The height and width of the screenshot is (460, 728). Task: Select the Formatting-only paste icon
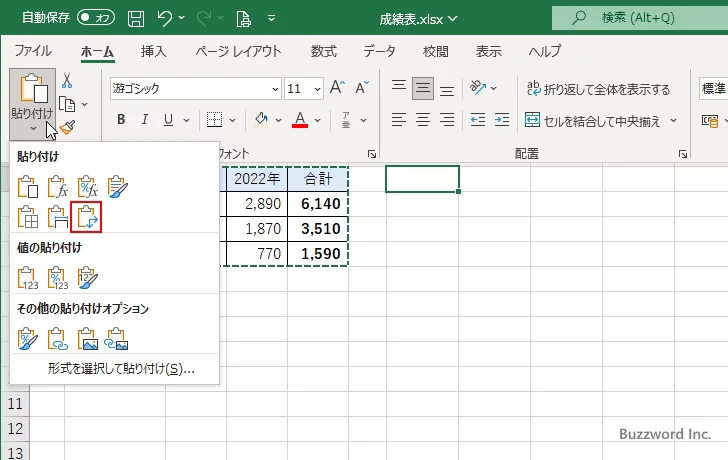coord(28,338)
